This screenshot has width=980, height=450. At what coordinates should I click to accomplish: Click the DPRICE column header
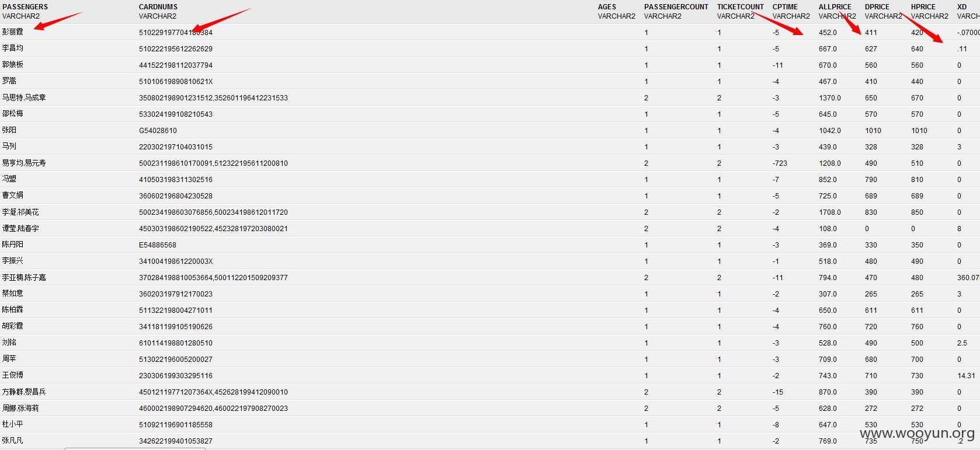877,7
